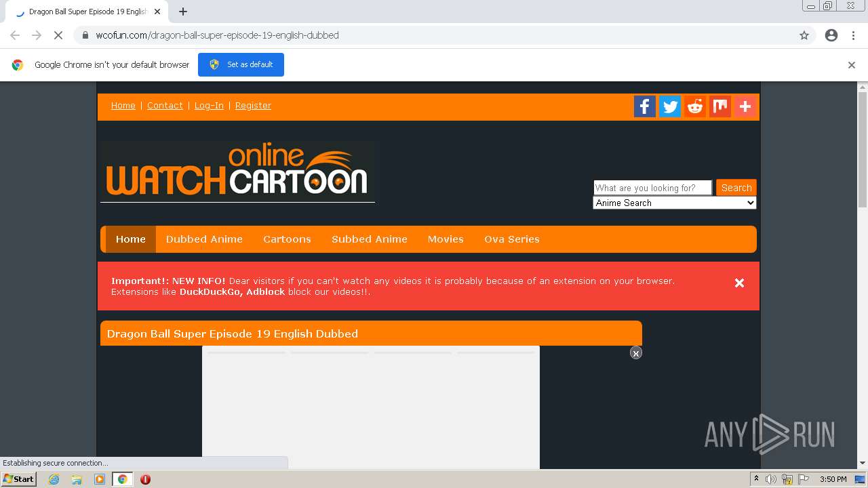Click the orange Search button

click(x=736, y=188)
